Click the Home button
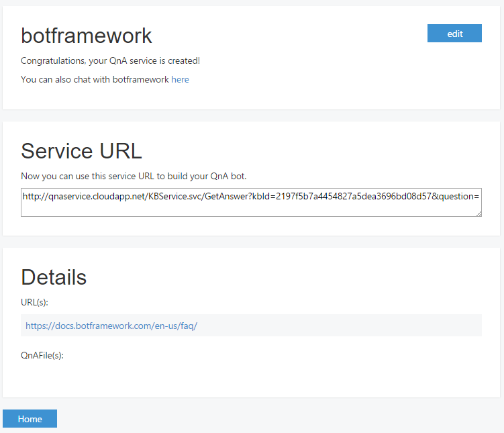Image resolution: width=504 pixels, height=433 pixels. pos(30,419)
